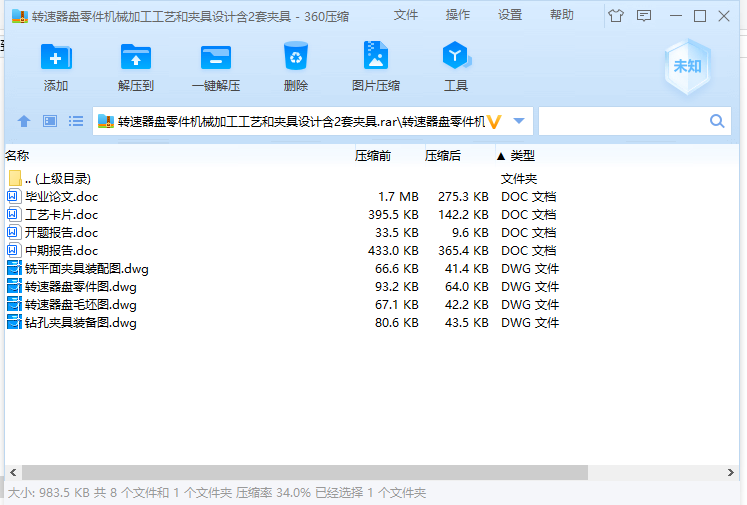This screenshot has height=505, width=747.
Task: Sort by the 类型 column header
Action: [x=523, y=156]
